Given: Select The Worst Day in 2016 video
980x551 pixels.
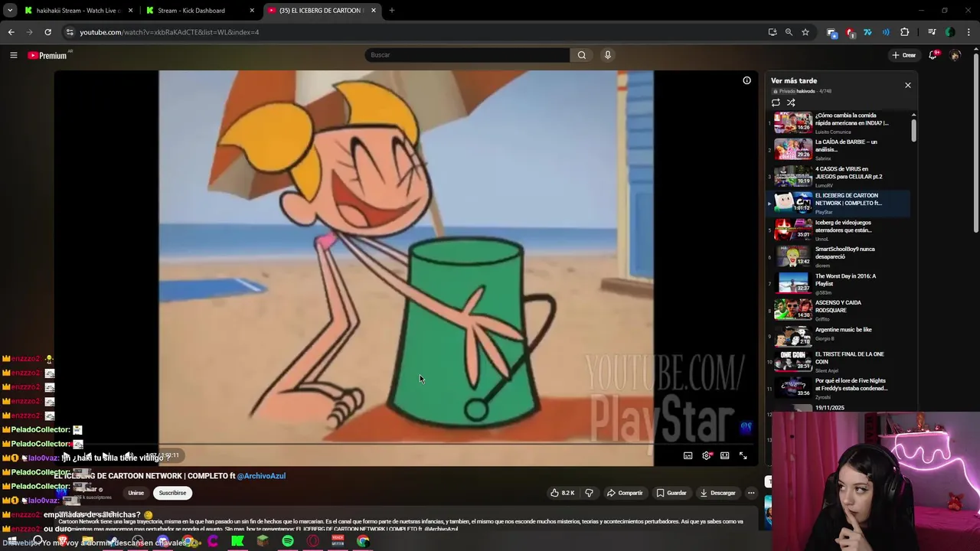Looking at the screenshot, I should [838, 284].
